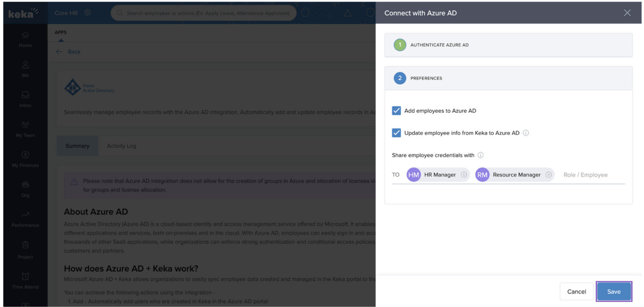Remove Resource Manager chip
Image resolution: width=644 pixels, height=307 pixels.
[x=549, y=175]
